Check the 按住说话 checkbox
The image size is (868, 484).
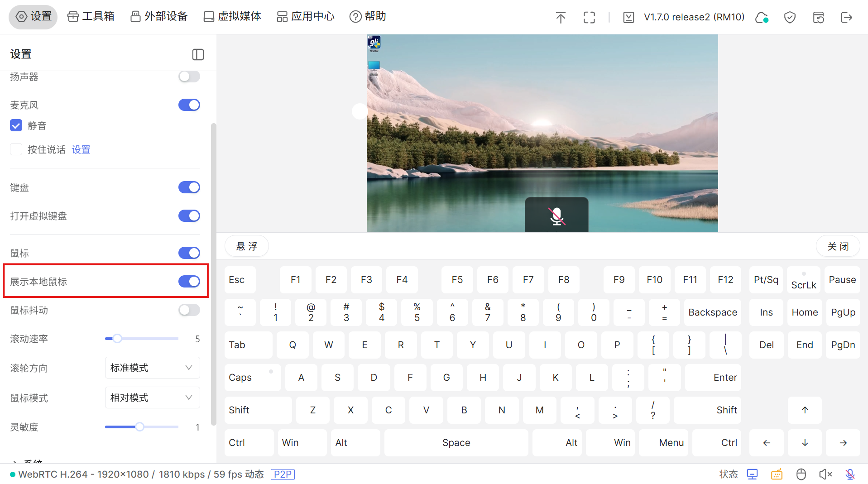(x=16, y=149)
